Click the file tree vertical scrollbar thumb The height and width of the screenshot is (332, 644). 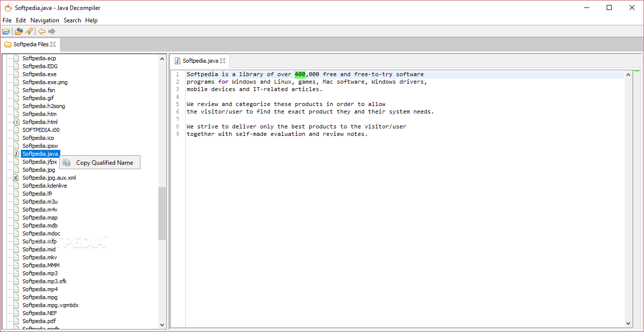click(162, 213)
